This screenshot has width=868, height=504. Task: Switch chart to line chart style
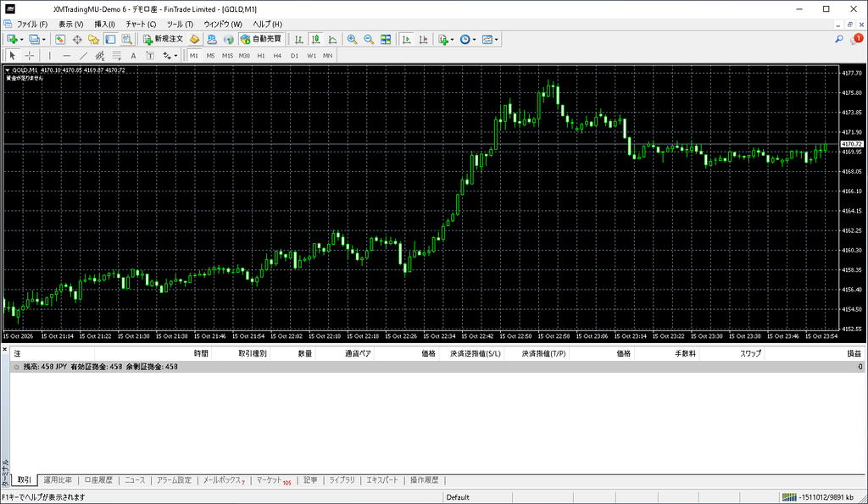pyautogui.click(x=332, y=39)
